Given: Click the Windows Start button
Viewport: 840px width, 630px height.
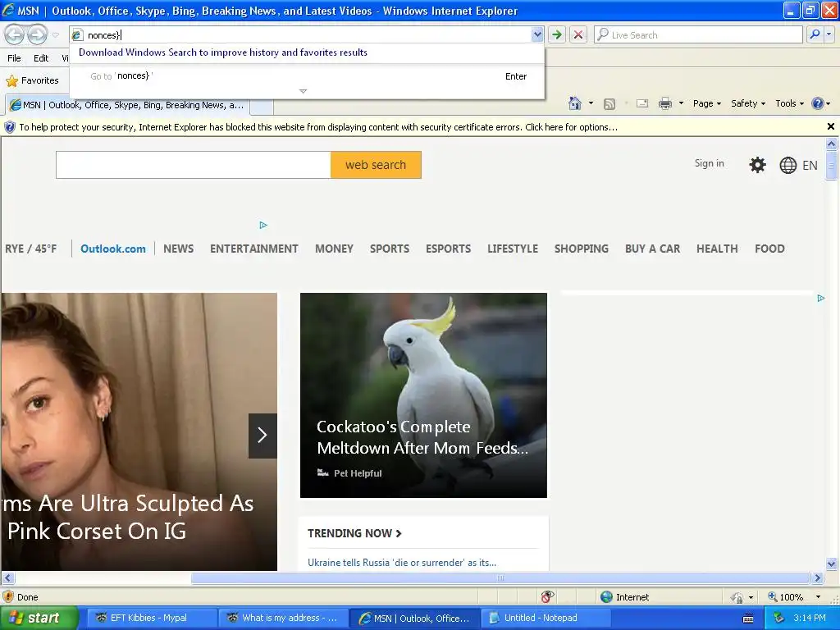Looking at the screenshot, I should 39,618.
